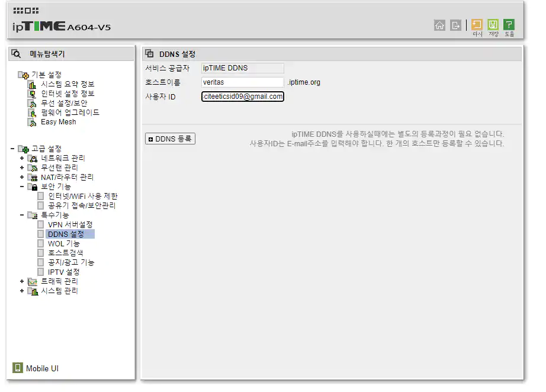Screen dimensions: 546x392
Task: Click the logout icon in header
Action: point(455,25)
